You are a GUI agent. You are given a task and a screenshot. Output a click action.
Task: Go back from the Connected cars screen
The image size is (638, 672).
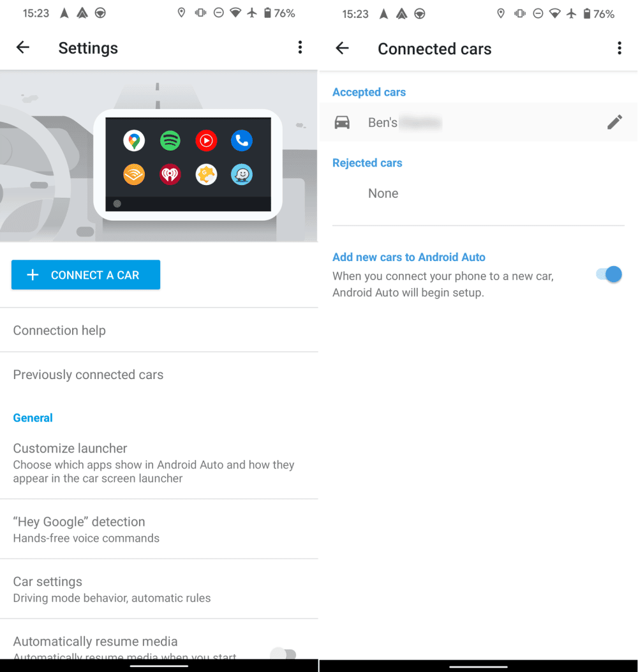click(x=342, y=48)
